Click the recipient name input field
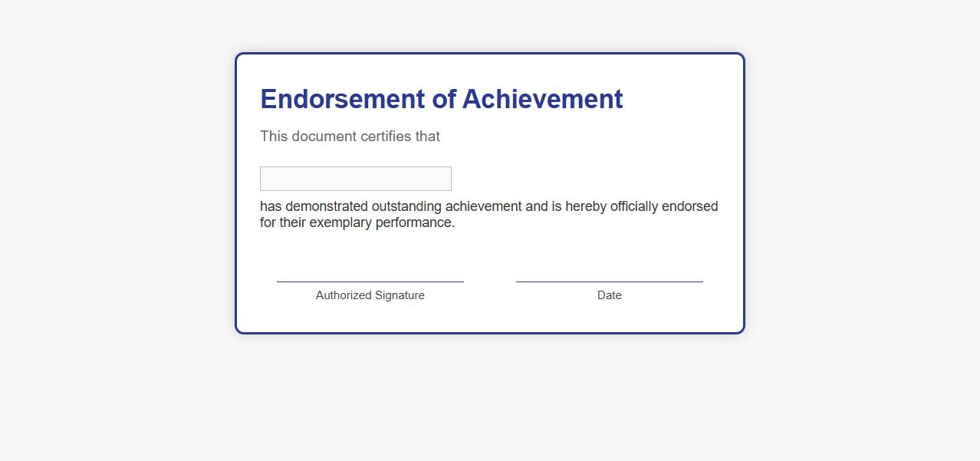Image resolution: width=980 pixels, height=461 pixels. point(355,179)
